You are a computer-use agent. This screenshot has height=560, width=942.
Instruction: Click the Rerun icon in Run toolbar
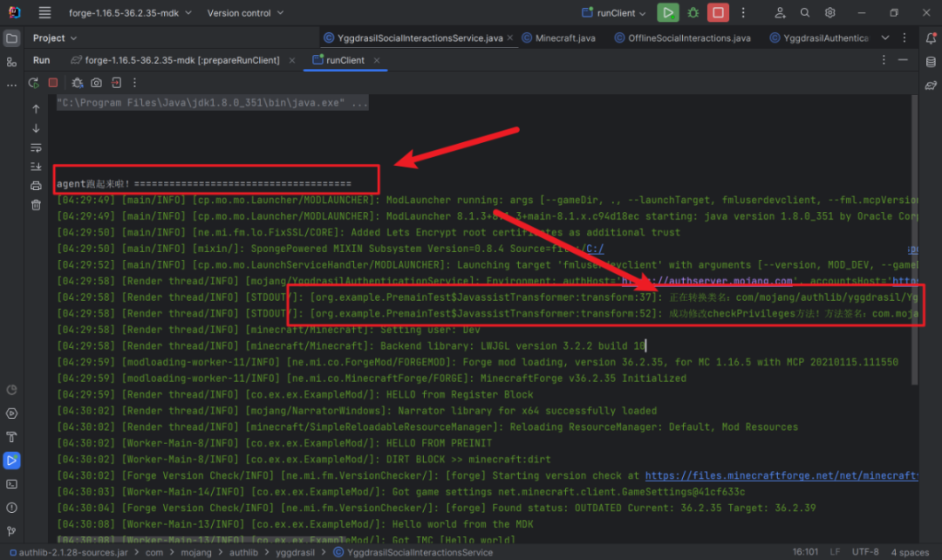click(34, 83)
